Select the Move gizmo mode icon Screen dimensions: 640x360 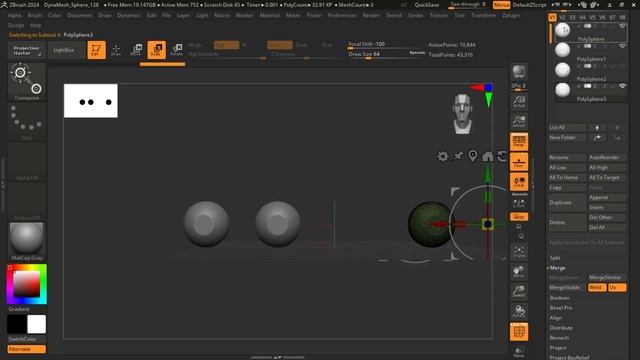coord(136,50)
